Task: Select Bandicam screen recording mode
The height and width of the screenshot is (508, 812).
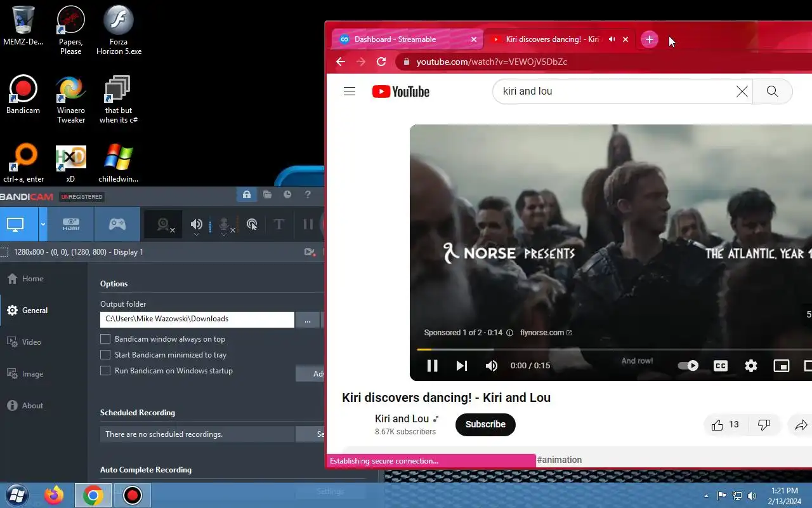Action: point(15,224)
